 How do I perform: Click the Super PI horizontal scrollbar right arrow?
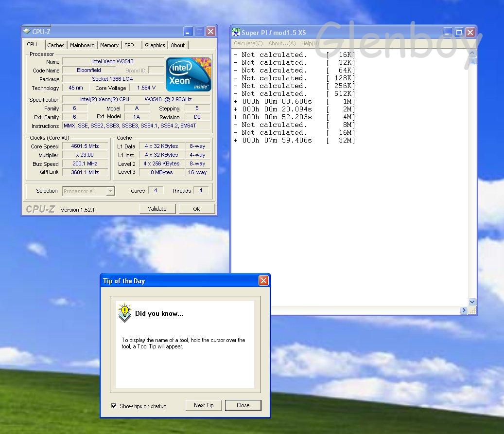464,310
